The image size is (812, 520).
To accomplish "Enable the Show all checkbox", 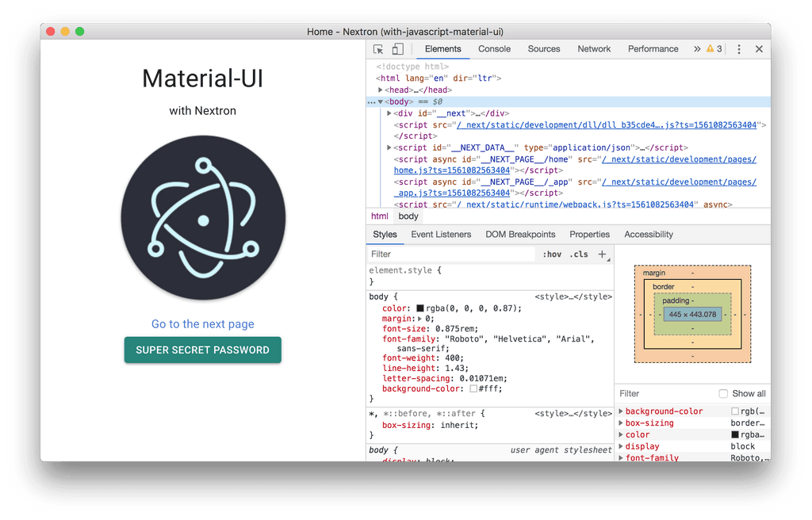I will tap(722, 393).
